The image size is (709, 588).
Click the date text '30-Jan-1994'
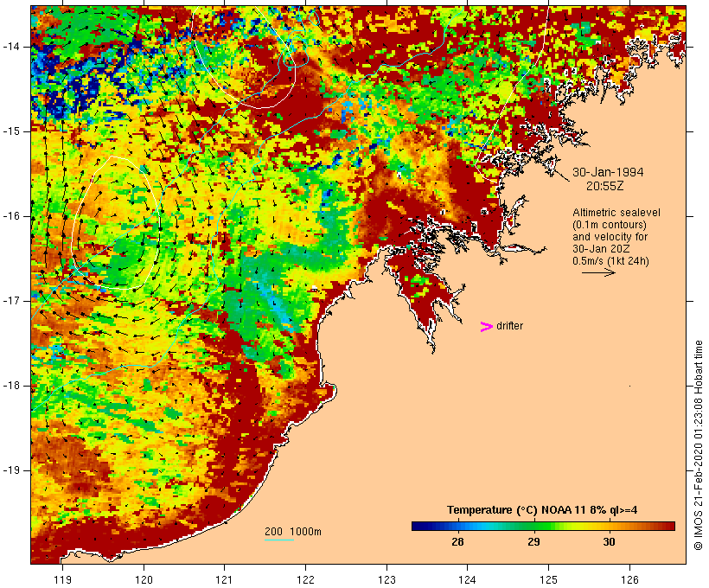(x=608, y=172)
